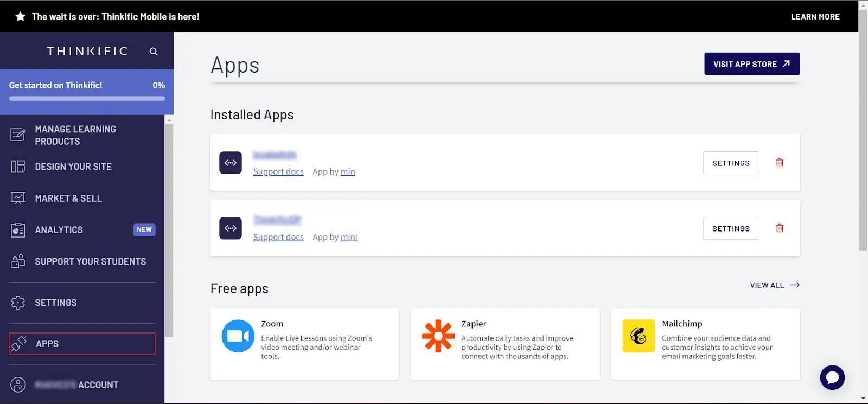Click the Visit App Store button
This screenshot has height=404, width=868.
tap(752, 64)
